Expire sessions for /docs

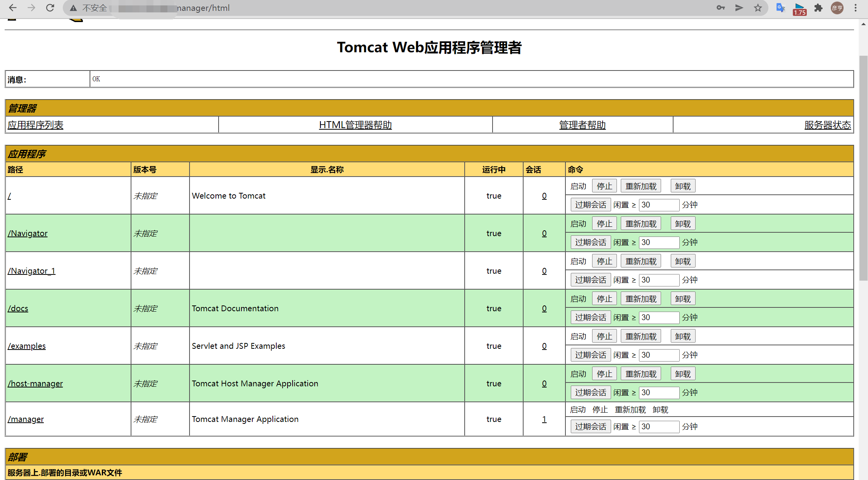click(591, 317)
